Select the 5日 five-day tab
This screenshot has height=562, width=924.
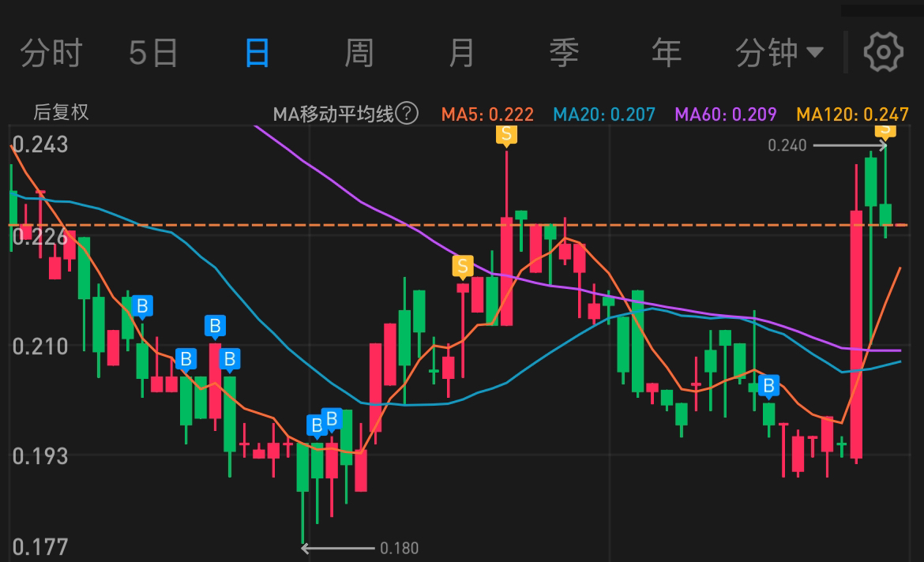153,53
